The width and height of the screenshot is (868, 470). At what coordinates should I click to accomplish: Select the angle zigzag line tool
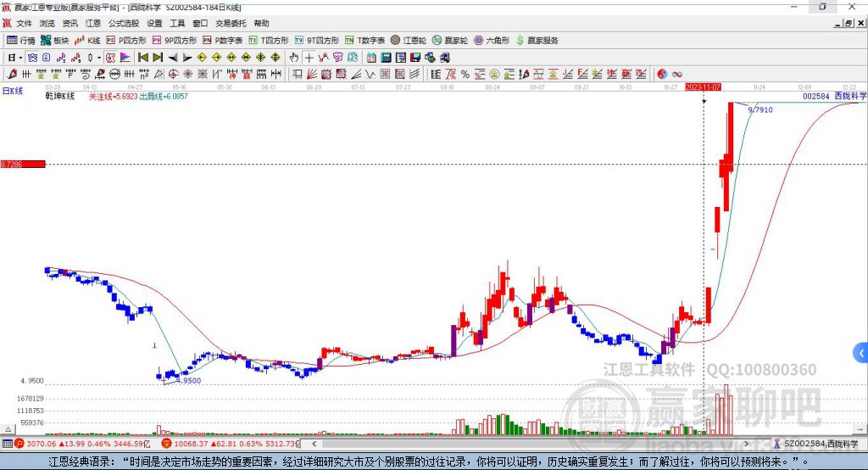click(x=370, y=75)
